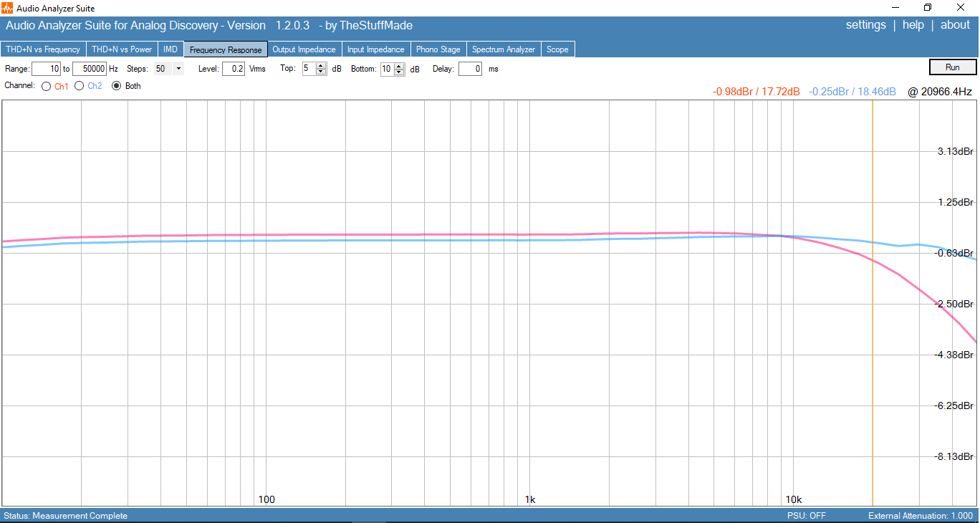
Task: Click the Bottom dB spinner field
Action: click(x=392, y=69)
